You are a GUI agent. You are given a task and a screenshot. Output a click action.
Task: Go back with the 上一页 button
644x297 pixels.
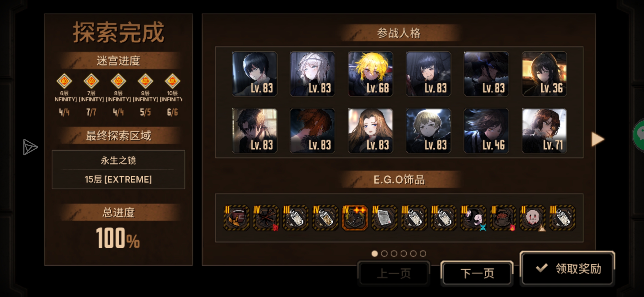pyautogui.click(x=394, y=273)
